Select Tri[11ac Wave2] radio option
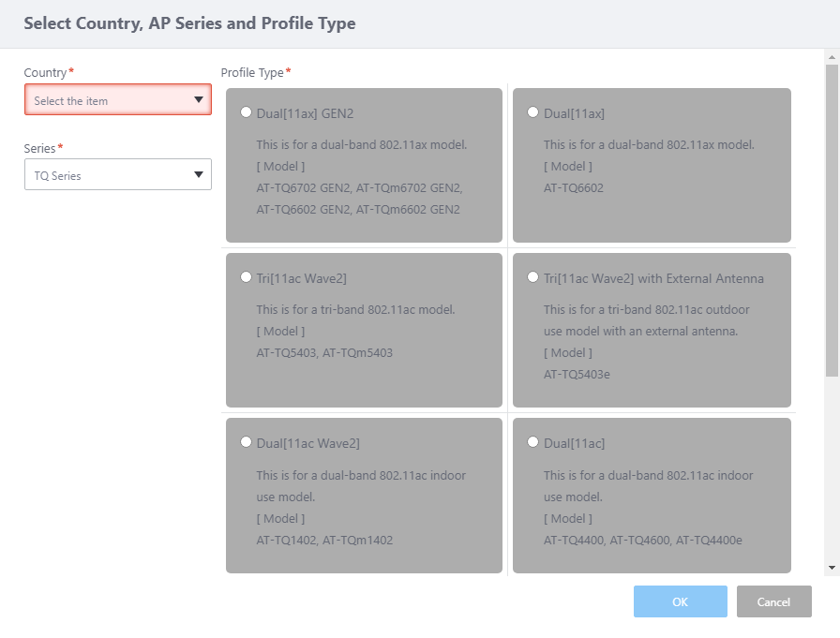Image resolution: width=840 pixels, height=638 pixels. coord(247,278)
